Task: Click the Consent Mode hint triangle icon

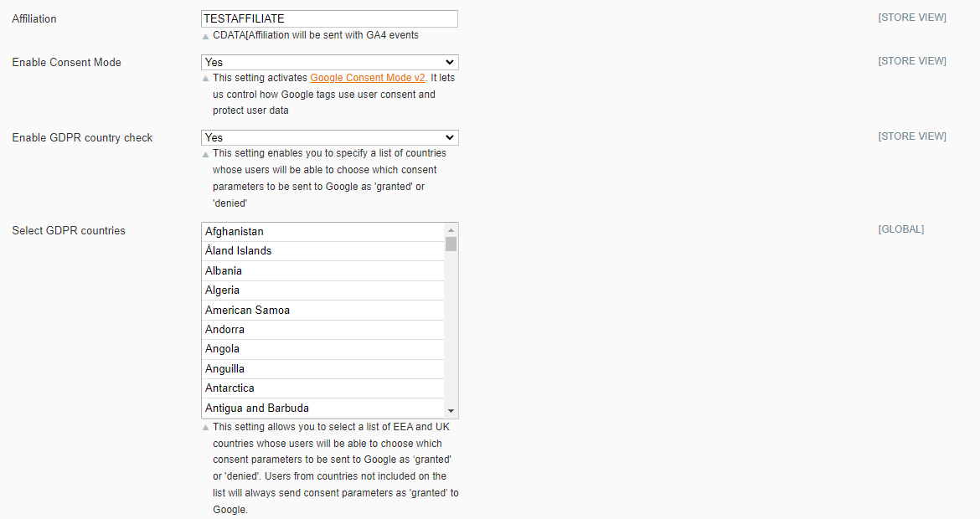Action: coord(206,79)
